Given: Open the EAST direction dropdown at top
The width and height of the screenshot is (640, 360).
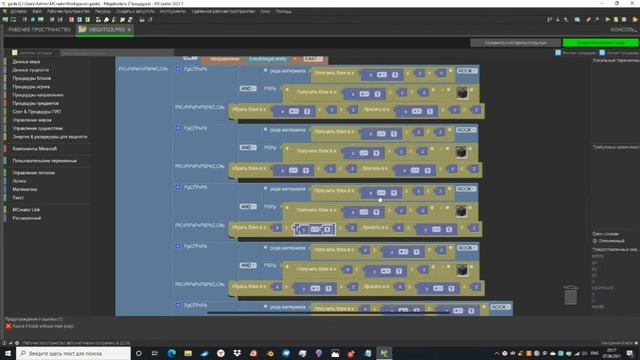Looking at the screenshot, I should pyautogui.click(x=313, y=59).
